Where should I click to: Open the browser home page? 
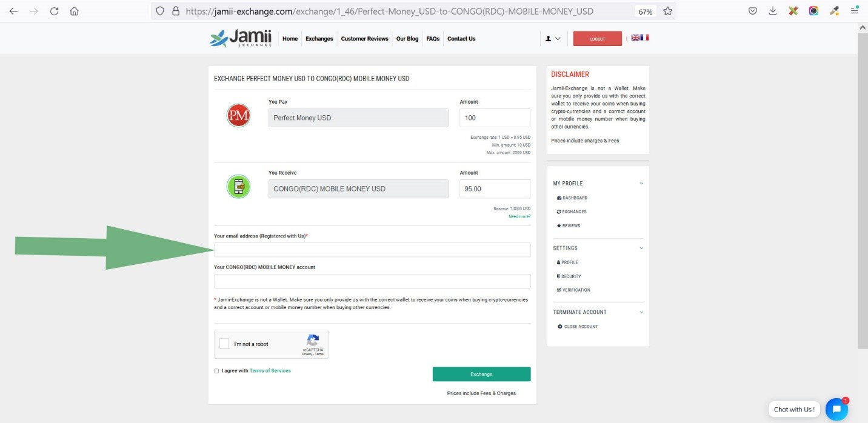tap(75, 11)
